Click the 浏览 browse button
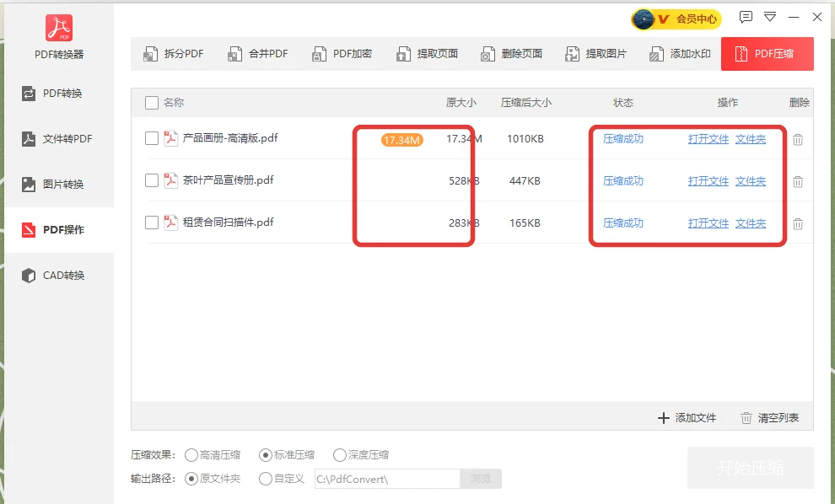The width and height of the screenshot is (835, 504). [x=481, y=479]
